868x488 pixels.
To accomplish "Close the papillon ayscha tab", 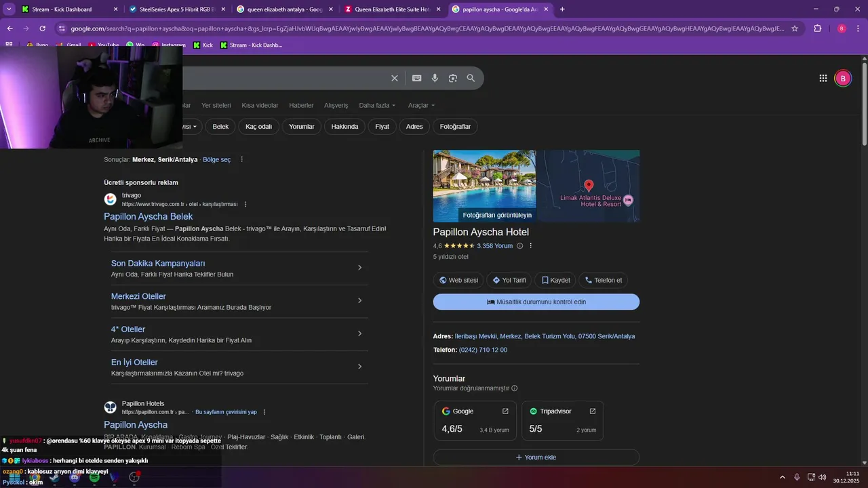I will click(x=545, y=9).
